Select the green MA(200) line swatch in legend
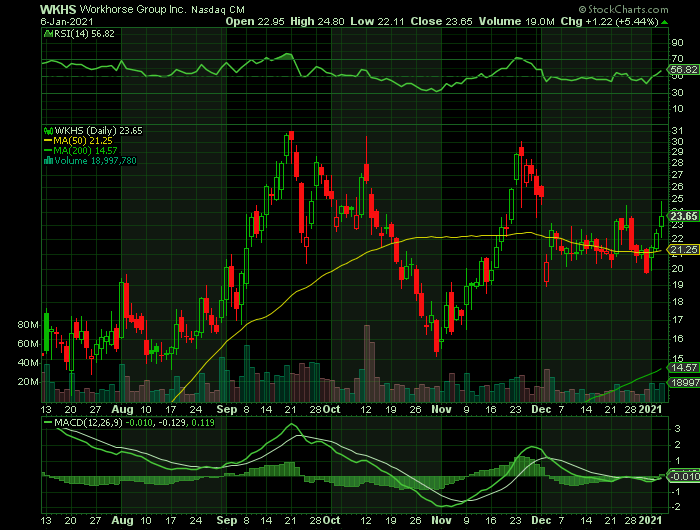Screen dimensions: 700x530 click(48, 151)
